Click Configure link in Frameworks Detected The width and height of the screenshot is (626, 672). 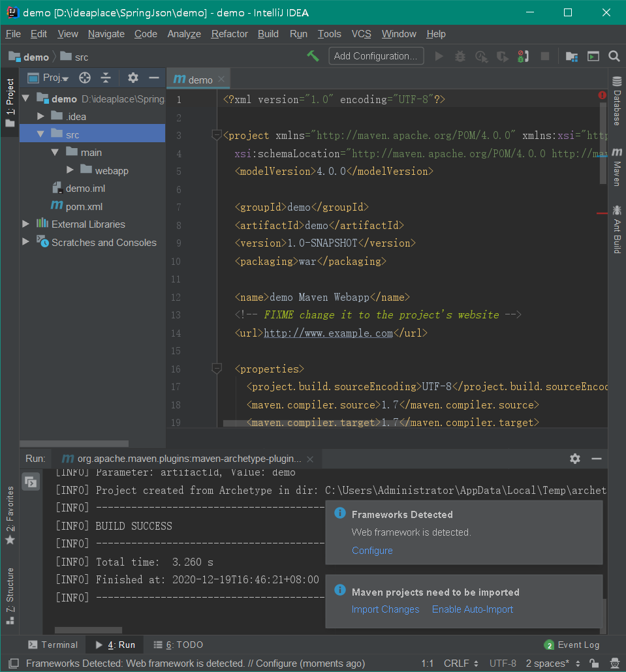tap(372, 550)
